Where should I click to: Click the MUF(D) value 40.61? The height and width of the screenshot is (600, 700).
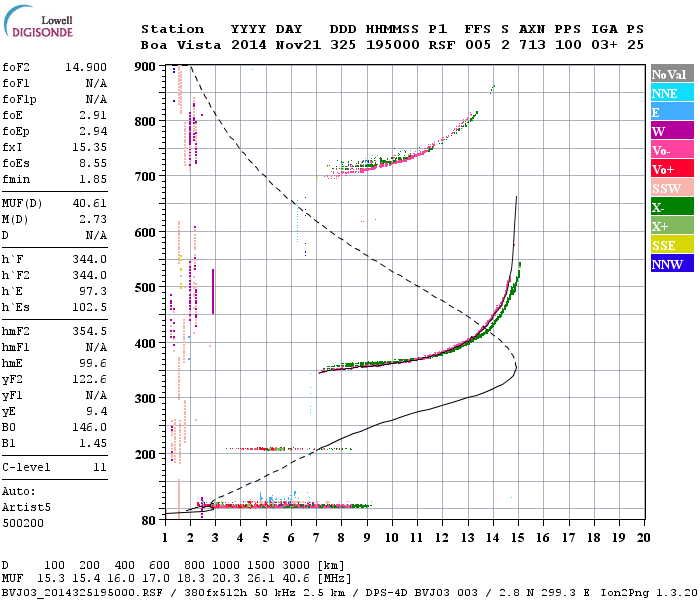[89, 203]
